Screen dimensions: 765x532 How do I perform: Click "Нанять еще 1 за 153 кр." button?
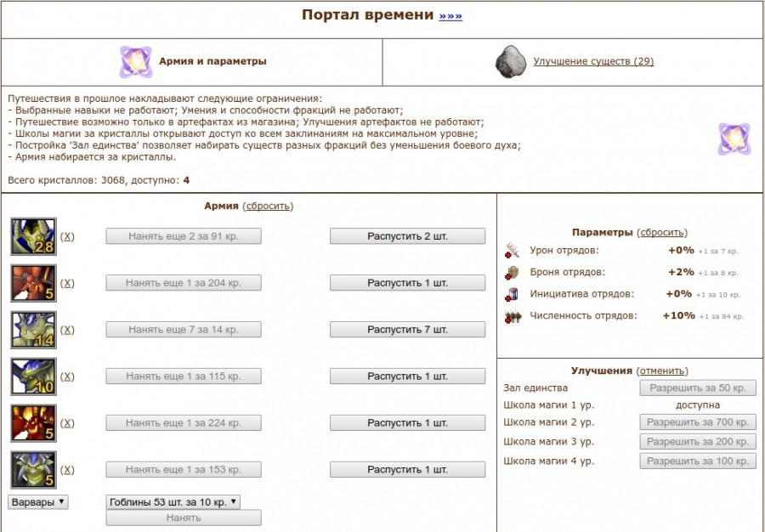pyautogui.click(x=184, y=470)
